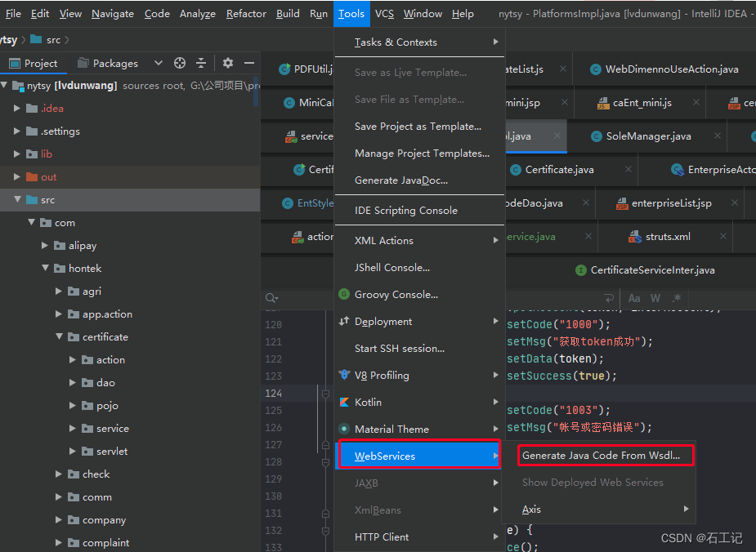The height and width of the screenshot is (552, 756).
Task: Select Save Project as Template...
Action: [418, 127]
